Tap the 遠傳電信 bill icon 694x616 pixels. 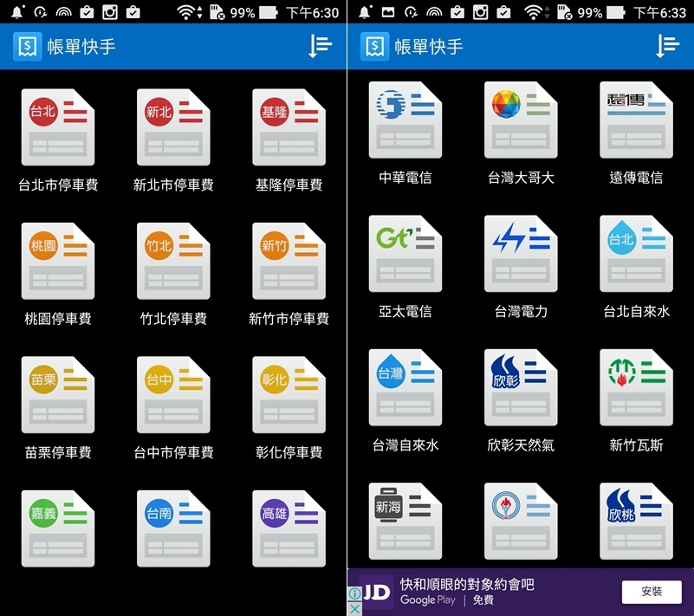[x=637, y=120]
